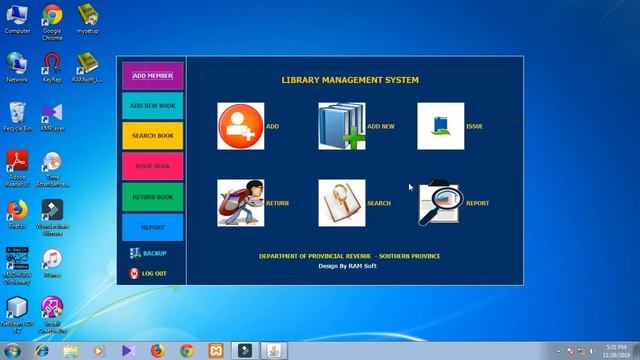The width and height of the screenshot is (640, 360).
Task: Select the Firefox desktop shortcut
Action: [17, 214]
